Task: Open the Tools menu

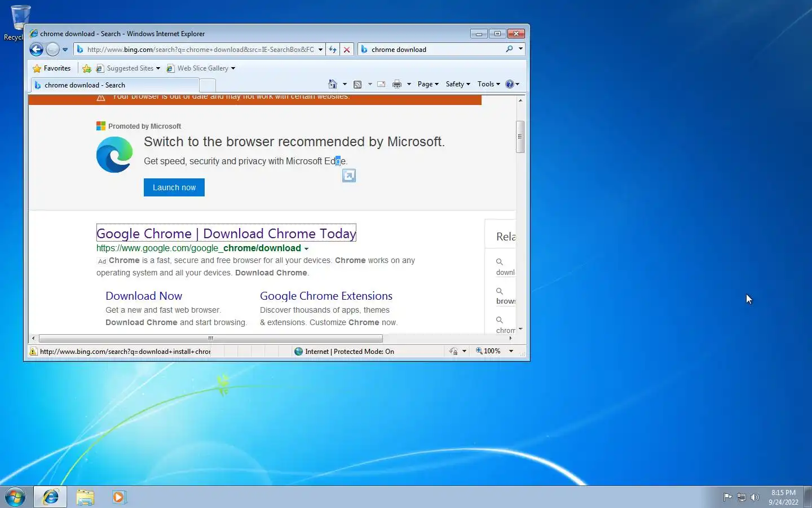Action: [x=488, y=84]
